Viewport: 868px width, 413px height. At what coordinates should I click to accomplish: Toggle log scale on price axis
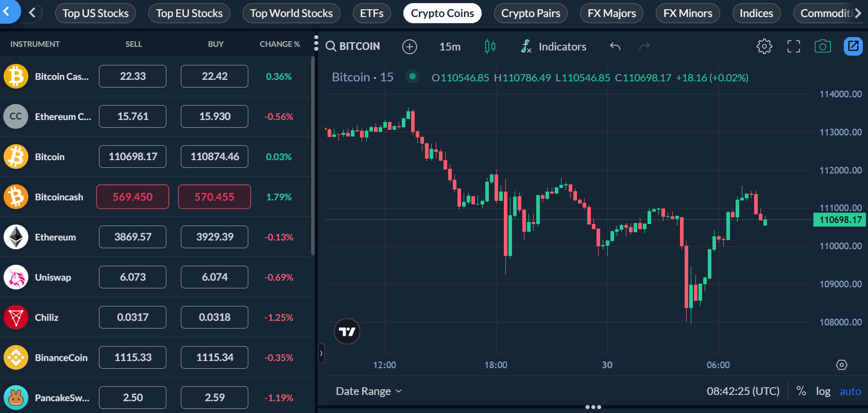pos(823,391)
